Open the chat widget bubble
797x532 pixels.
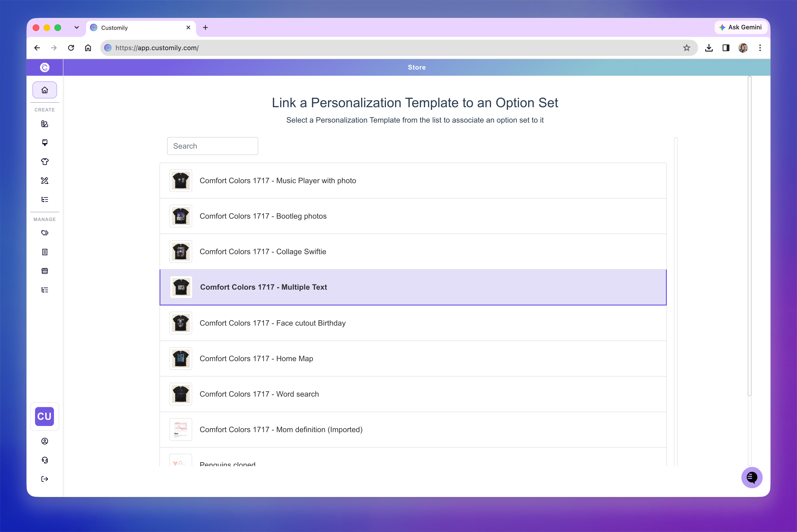tap(752, 477)
